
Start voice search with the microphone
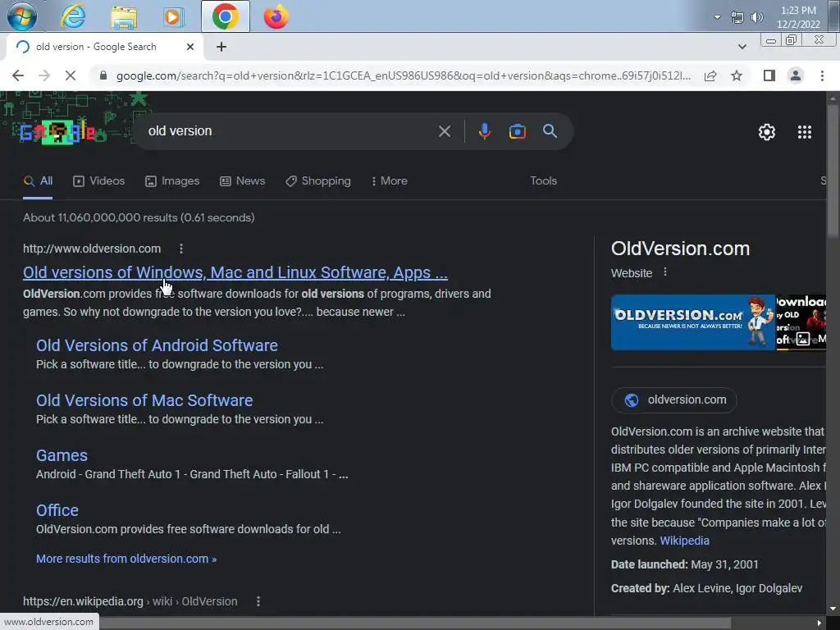pos(484,131)
